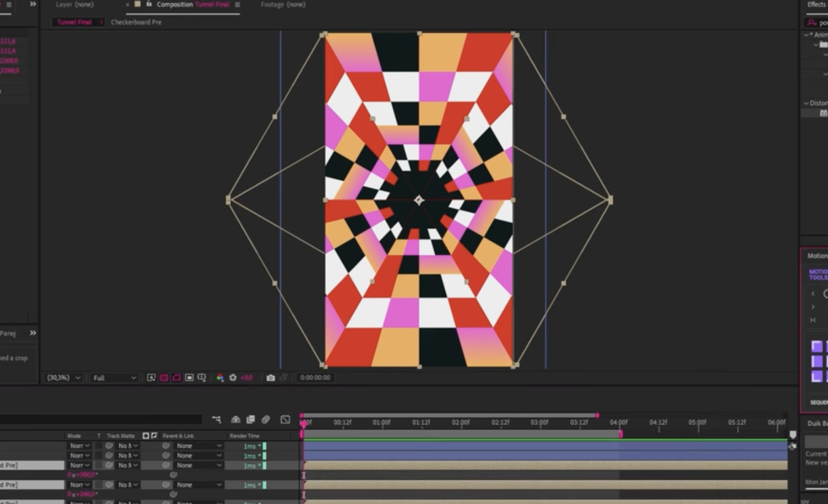Open the Layer (none) tab
Screen dimensions: 828x504
(x=75, y=4)
